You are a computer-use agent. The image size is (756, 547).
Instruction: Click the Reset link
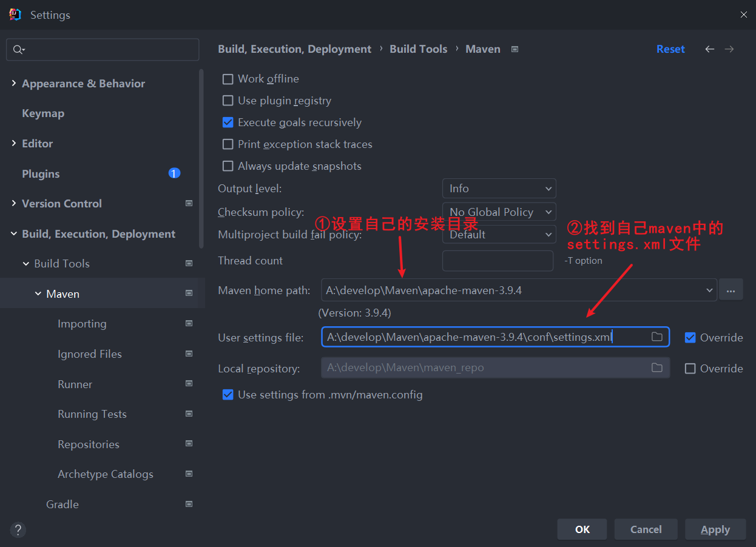(x=670, y=49)
